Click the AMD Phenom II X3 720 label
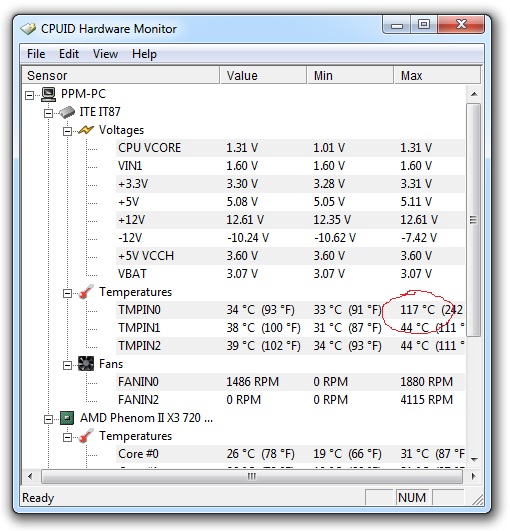The width and height of the screenshot is (510, 531). click(x=146, y=418)
